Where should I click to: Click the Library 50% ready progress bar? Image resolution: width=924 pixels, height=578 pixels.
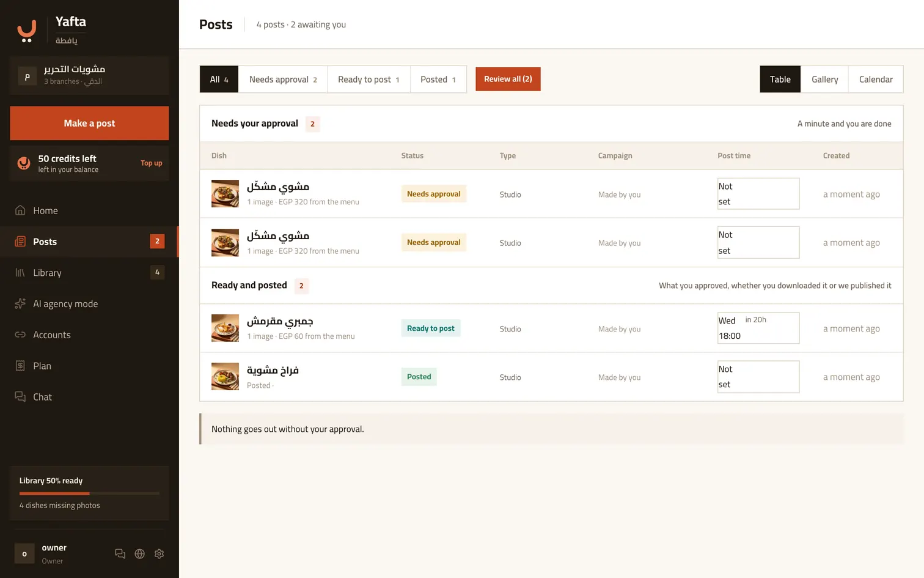coord(89,493)
